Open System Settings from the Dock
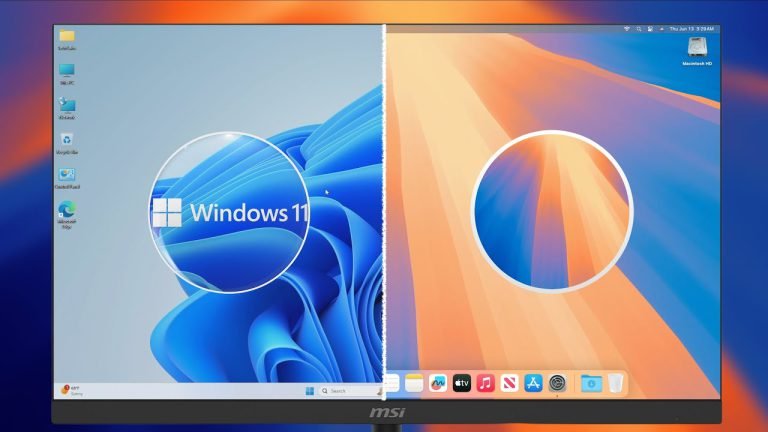The height and width of the screenshot is (432, 768). [x=557, y=383]
